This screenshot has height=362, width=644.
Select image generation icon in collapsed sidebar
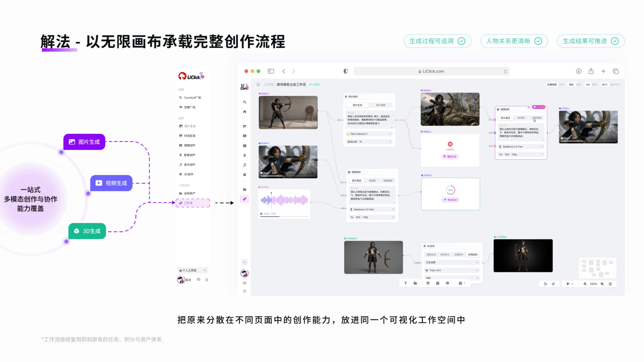pyautogui.click(x=244, y=126)
